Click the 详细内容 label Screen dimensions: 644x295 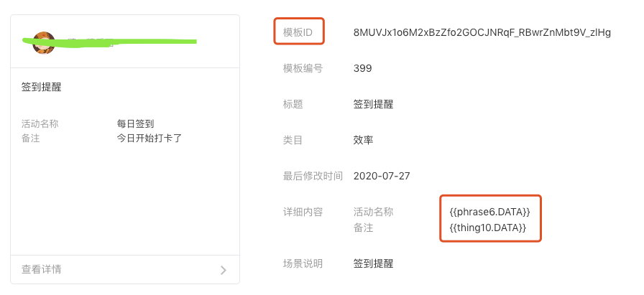303,212
